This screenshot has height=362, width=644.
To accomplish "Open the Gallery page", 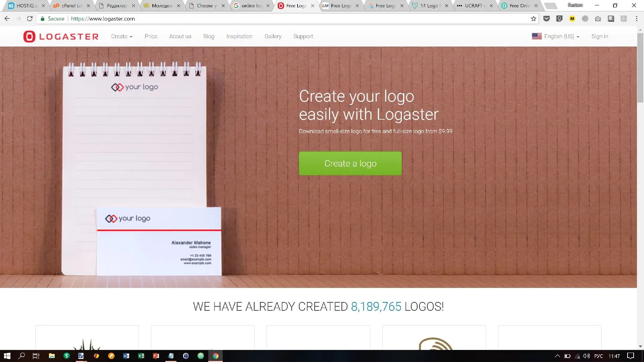I will (x=273, y=37).
